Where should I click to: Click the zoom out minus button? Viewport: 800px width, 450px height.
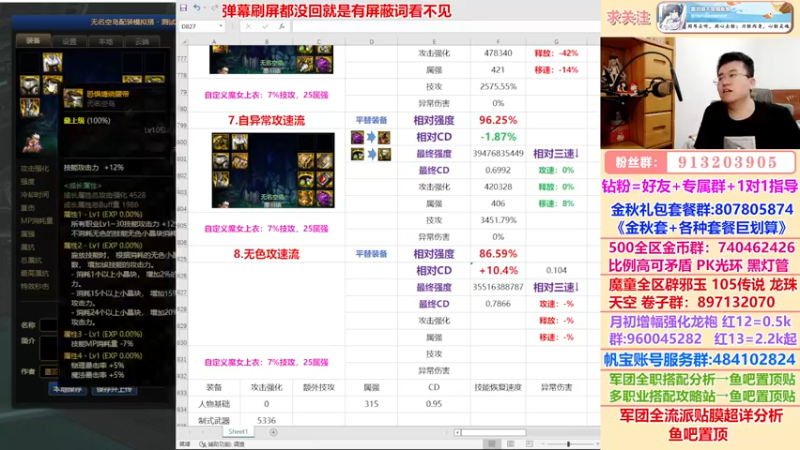(x=543, y=444)
